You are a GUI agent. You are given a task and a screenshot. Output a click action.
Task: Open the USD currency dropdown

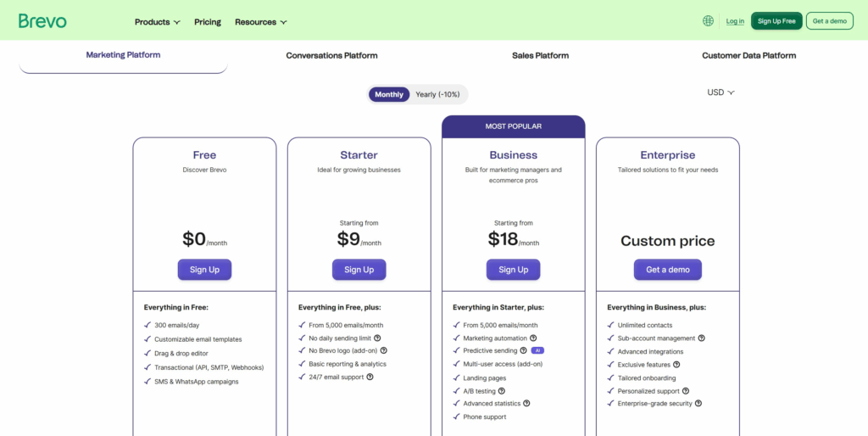(721, 92)
